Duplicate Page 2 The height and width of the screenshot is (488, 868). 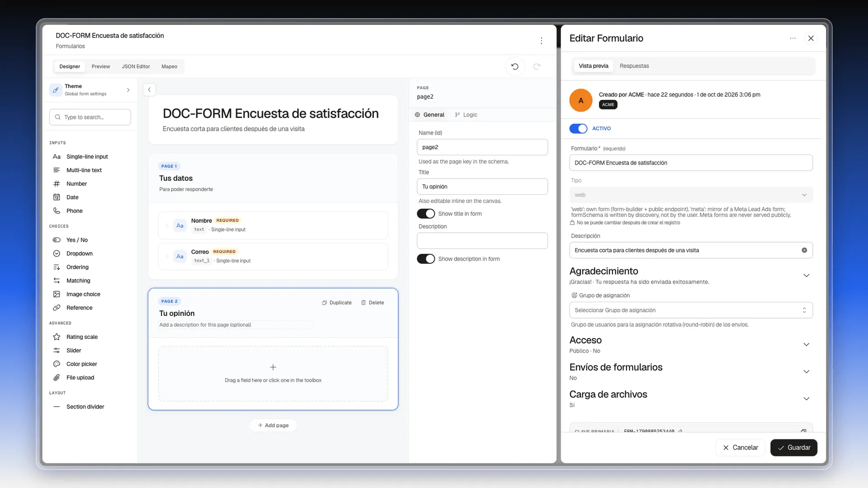pos(337,303)
